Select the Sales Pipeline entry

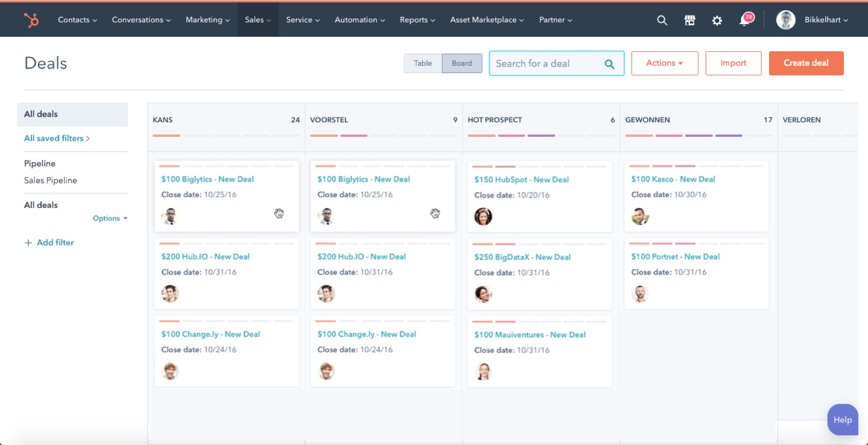(50, 181)
